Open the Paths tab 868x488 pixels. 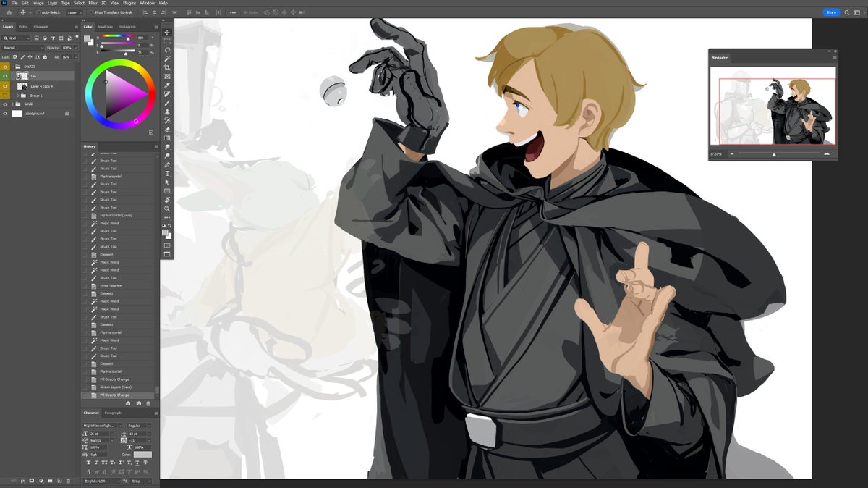click(x=24, y=27)
